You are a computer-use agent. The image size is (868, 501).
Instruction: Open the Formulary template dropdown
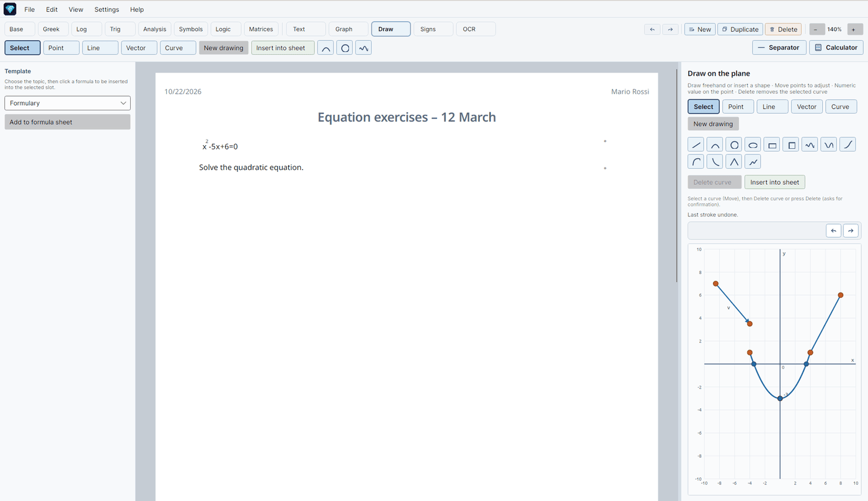(68, 103)
